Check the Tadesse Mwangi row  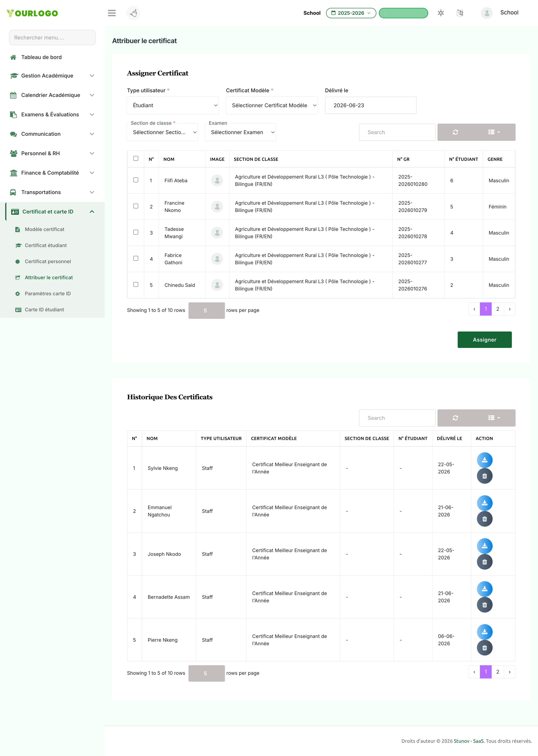click(x=136, y=233)
